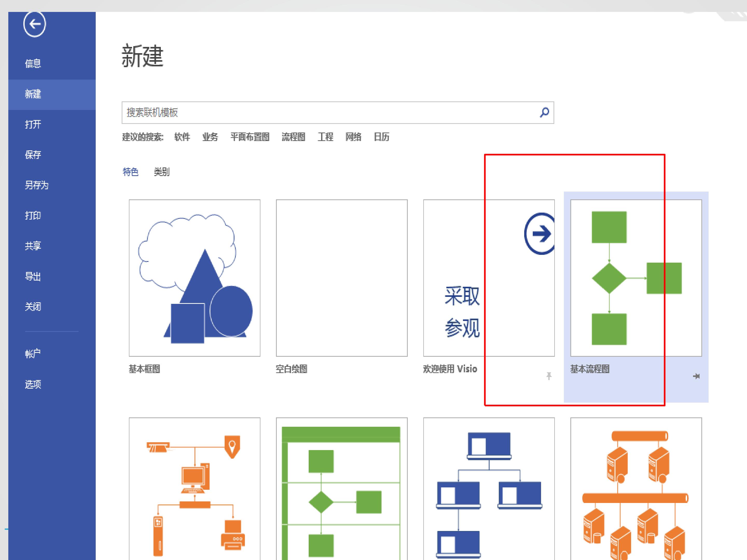Open the 另存为 menu item
The width and height of the screenshot is (747, 560).
point(37,185)
